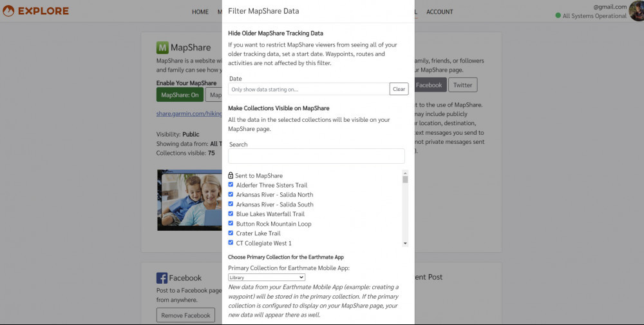Toggle Arkansas River - Salida North checkbox
Screen dimensions: 644x325
231,194
